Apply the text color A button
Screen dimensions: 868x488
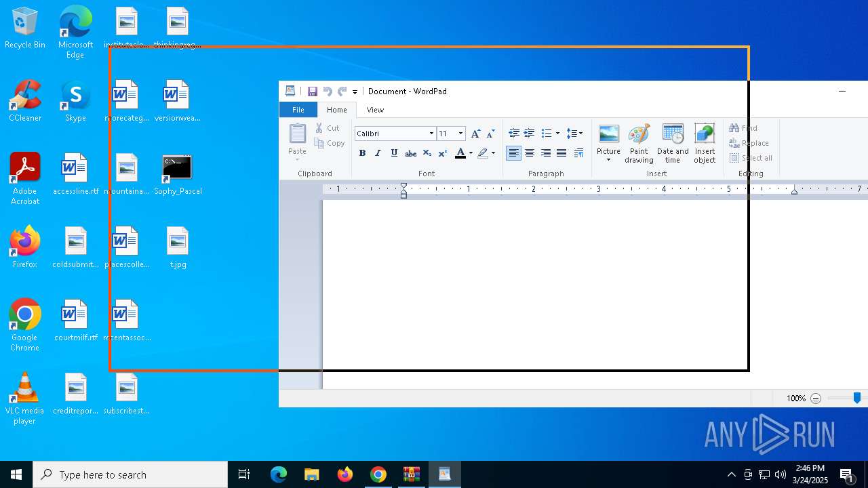pos(460,153)
